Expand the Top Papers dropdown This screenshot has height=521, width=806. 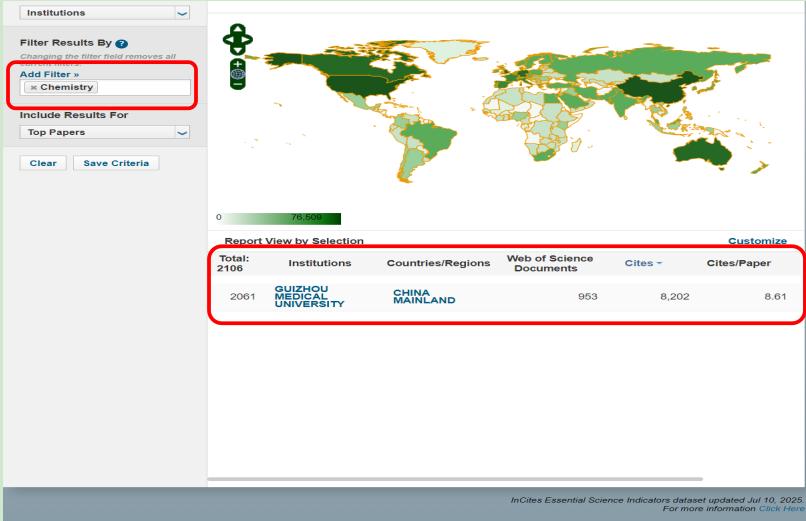pyautogui.click(x=104, y=132)
